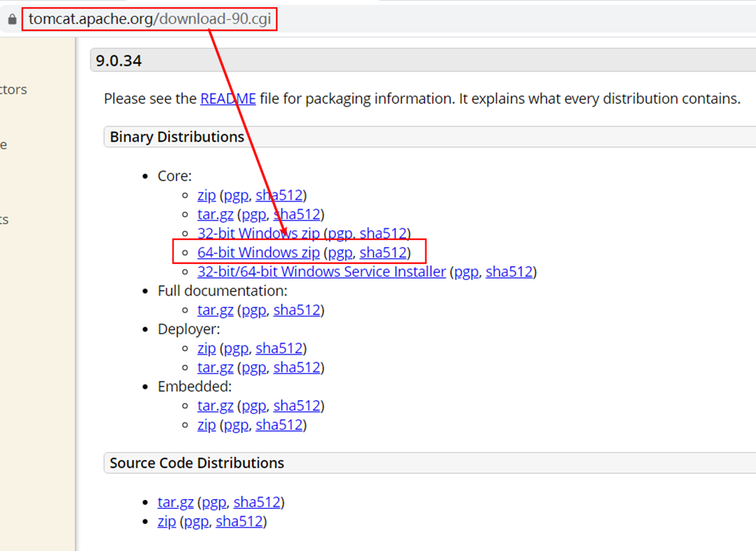
Task: Download the 32-bit Windows zip
Action: [x=258, y=233]
